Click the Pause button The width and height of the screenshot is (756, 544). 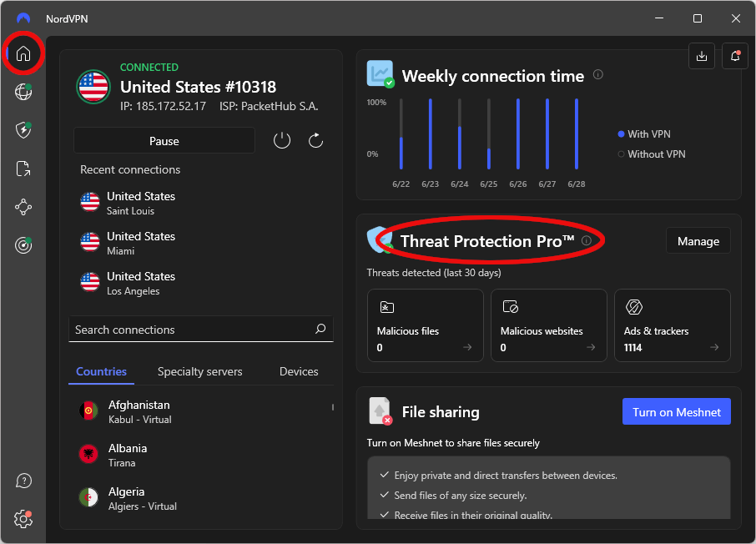(x=164, y=141)
